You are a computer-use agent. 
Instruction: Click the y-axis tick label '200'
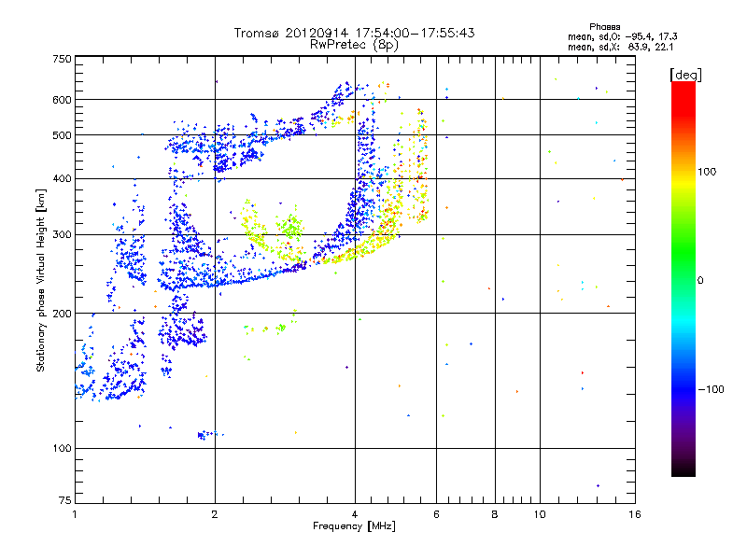click(63, 314)
